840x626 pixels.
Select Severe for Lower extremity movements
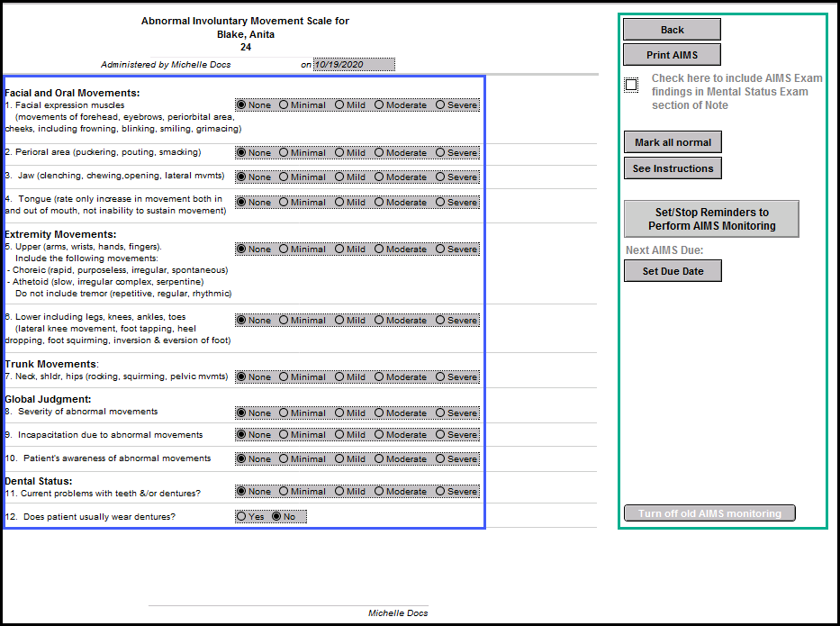(441, 321)
